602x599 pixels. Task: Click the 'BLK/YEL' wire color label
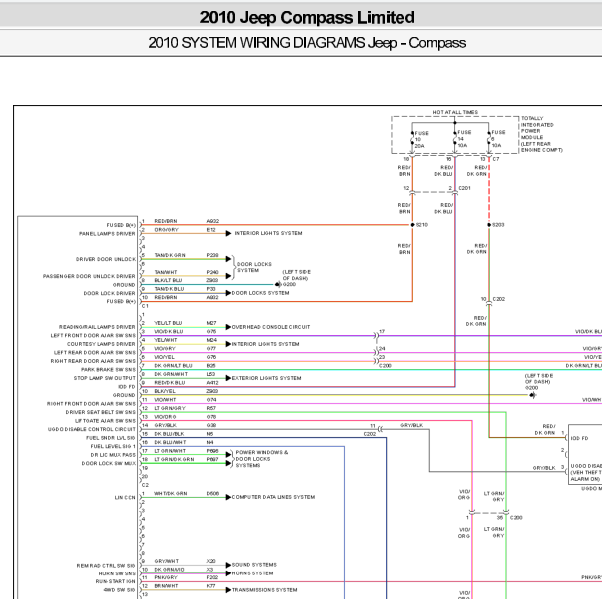pyautogui.click(x=165, y=391)
